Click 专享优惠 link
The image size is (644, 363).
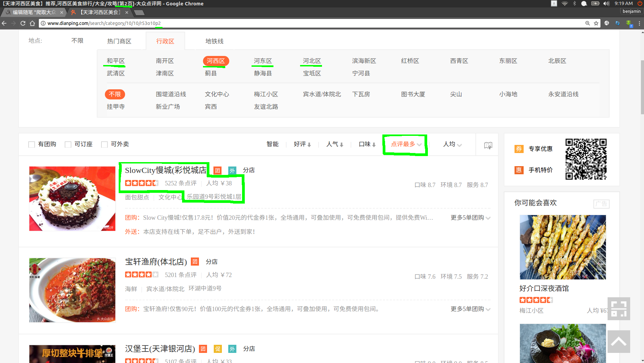click(541, 149)
